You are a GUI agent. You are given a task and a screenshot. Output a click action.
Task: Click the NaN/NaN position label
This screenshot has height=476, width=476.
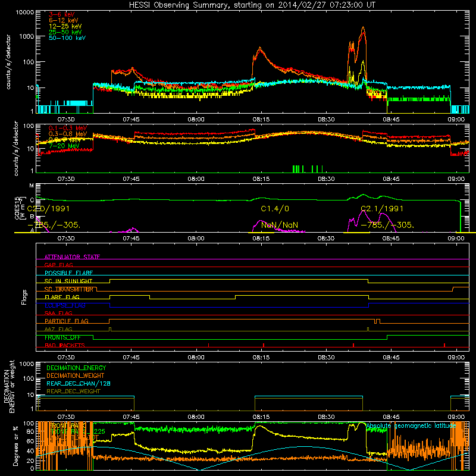(280, 226)
